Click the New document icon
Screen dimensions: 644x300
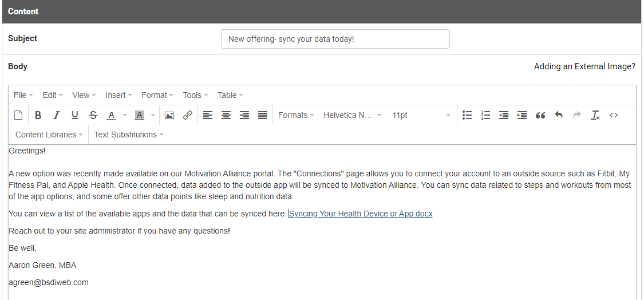[x=18, y=115]
